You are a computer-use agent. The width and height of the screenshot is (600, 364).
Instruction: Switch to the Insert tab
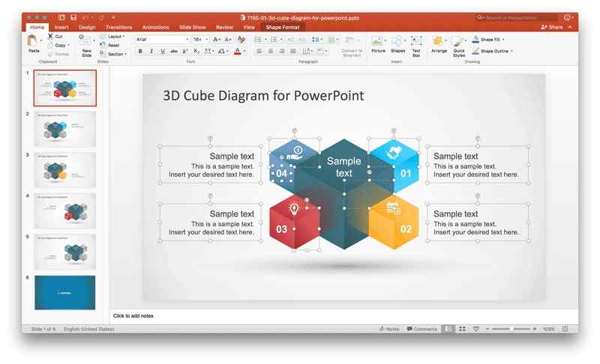61,27
